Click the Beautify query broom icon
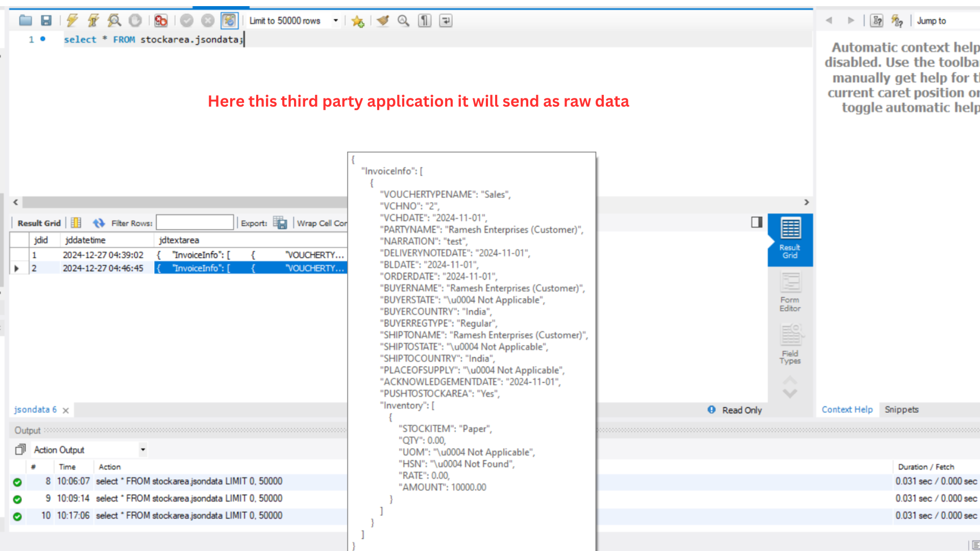The height and width of the screenshot is (551, 980). coord(382,21)
